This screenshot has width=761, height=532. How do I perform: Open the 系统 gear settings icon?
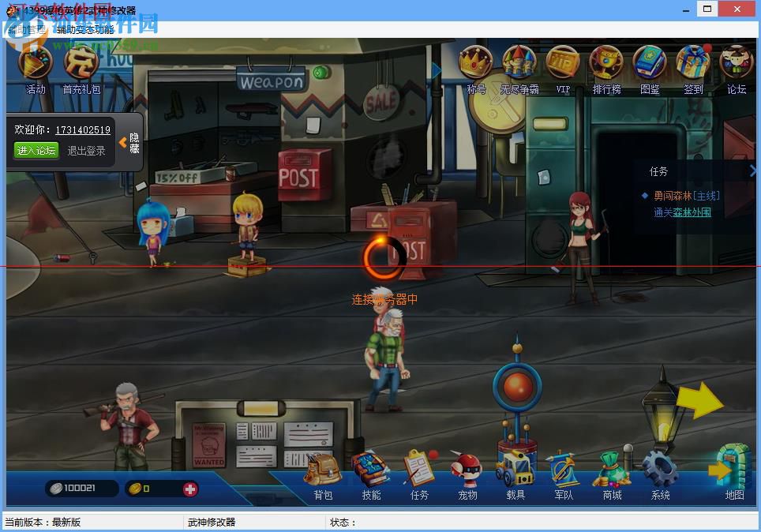pos(660,476)
